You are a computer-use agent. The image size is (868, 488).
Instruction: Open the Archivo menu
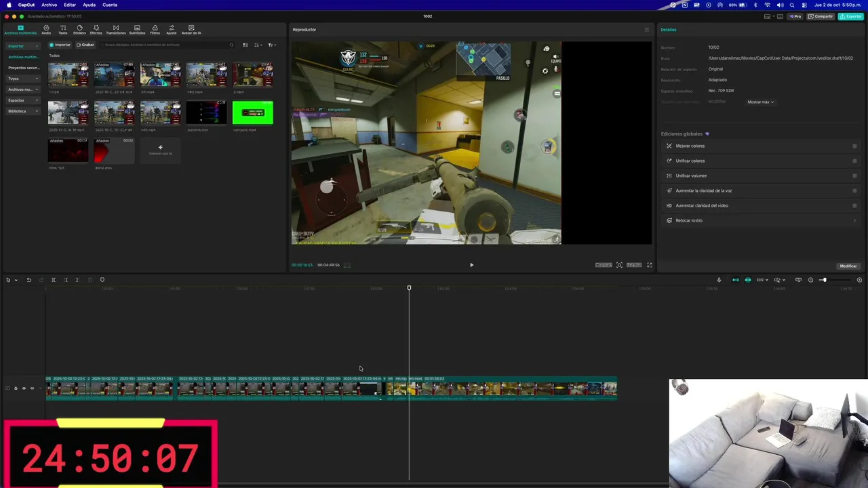coord(50,5)
